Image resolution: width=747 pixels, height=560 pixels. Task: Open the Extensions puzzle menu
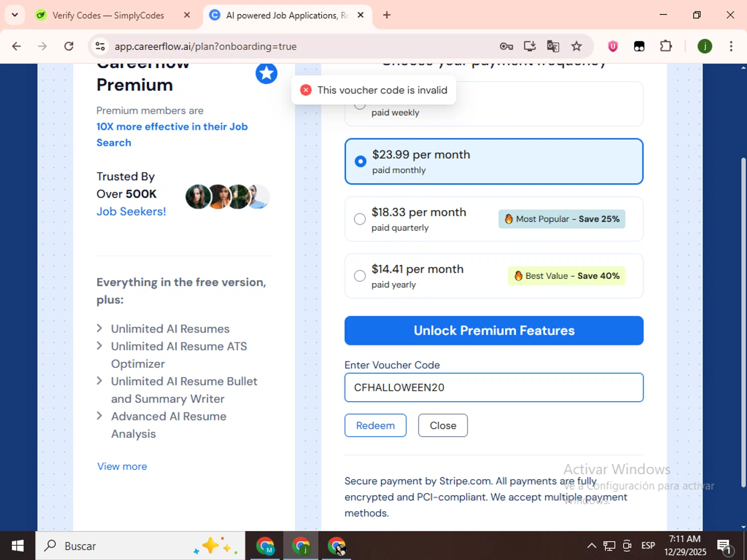click(x=665, y=46)
